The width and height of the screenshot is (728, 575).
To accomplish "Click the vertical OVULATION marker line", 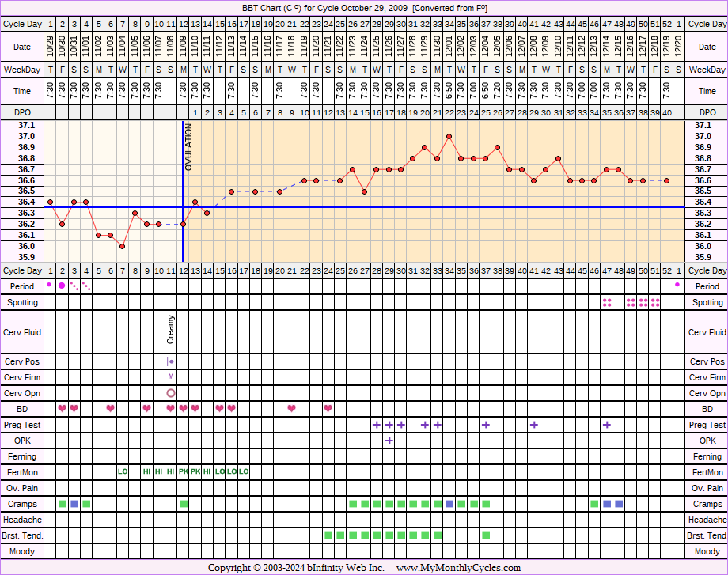I will tap(183, 190).
